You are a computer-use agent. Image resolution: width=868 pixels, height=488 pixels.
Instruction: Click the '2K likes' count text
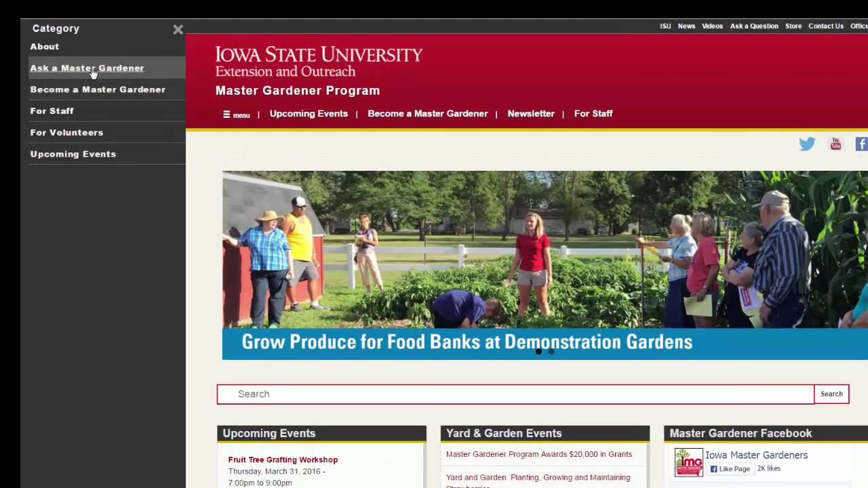pyautogui.click(x=769, y=469)
